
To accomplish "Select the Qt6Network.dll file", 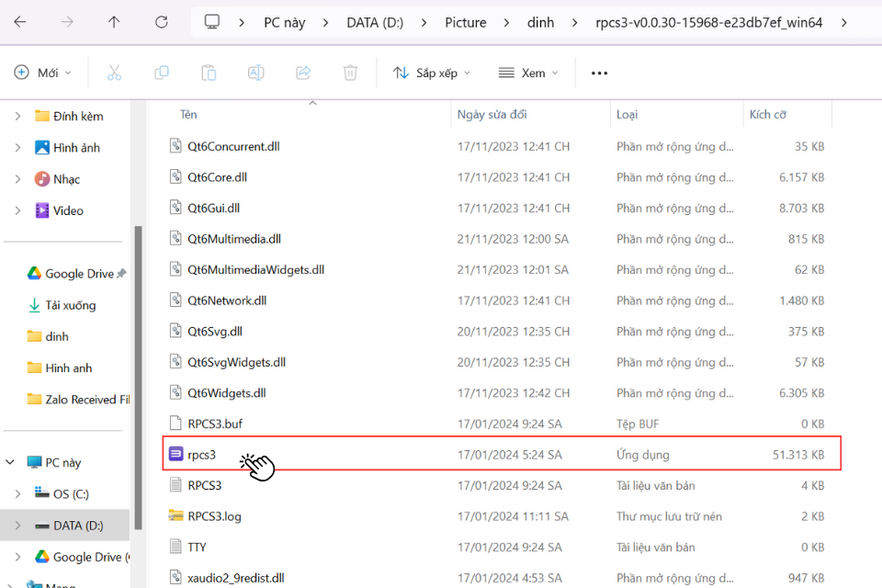I will (497, 300).
